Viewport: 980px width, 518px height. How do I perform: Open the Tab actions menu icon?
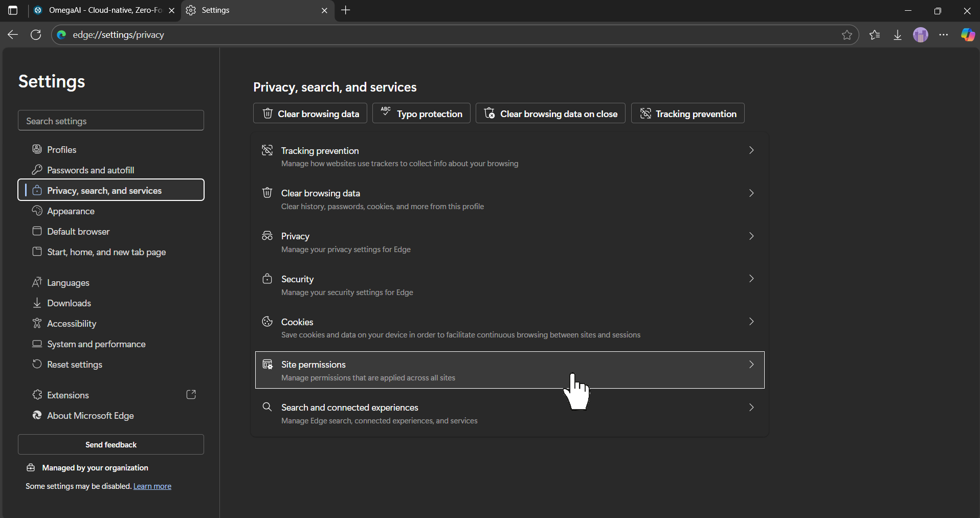(x=13, y=10)
